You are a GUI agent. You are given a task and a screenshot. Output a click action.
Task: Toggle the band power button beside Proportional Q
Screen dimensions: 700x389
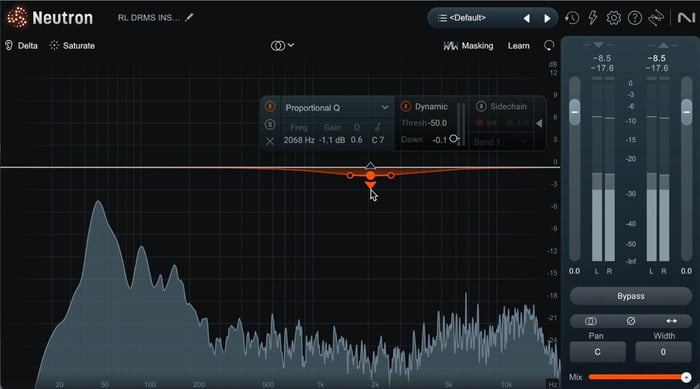270,107
